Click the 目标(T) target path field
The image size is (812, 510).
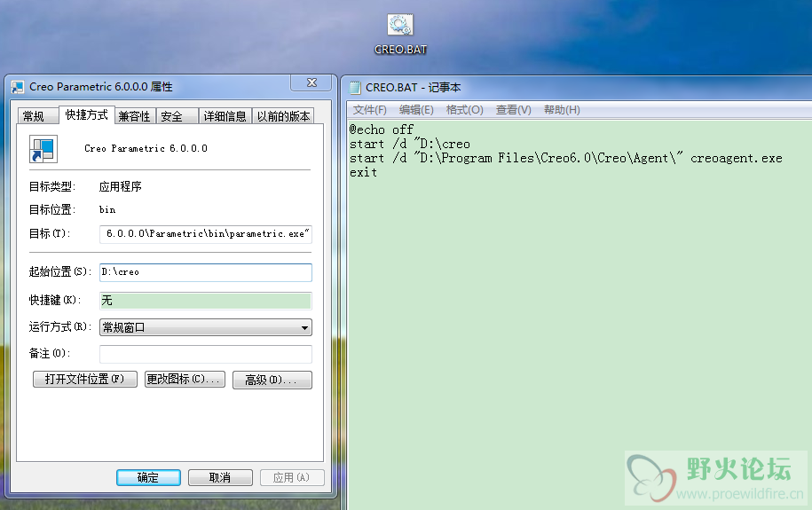pyautogui.click(x=206, y=234)
